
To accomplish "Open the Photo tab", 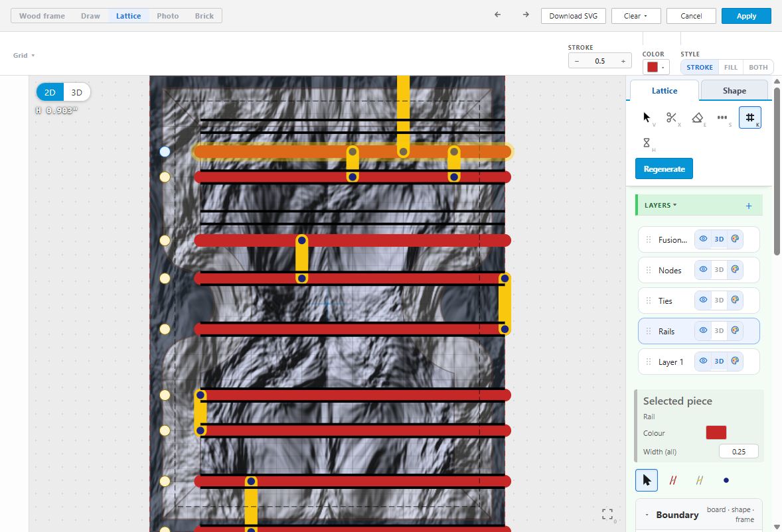I will [x=167, y=16].
